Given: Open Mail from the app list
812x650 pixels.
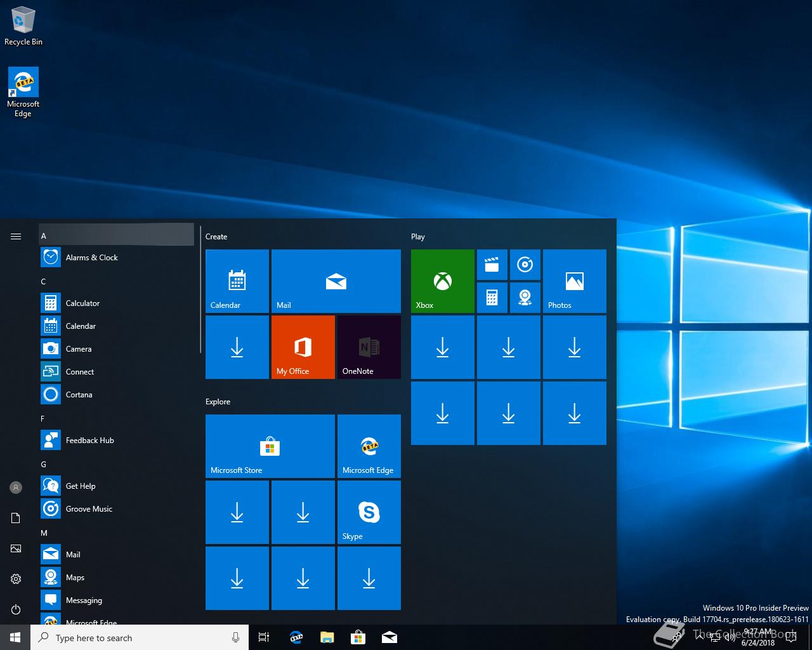Looking at the screenshot, I should (117, 555).
